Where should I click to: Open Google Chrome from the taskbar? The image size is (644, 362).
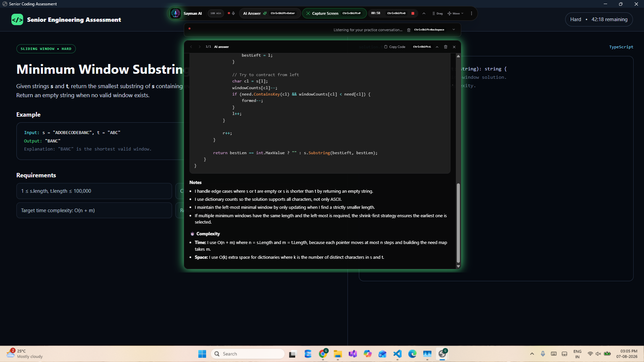tap(323, 354)
